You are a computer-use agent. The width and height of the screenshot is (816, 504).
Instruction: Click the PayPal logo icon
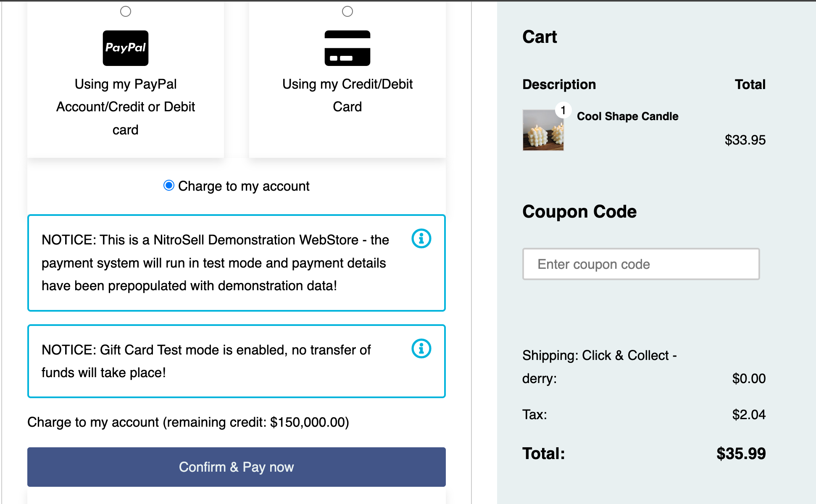126,48
